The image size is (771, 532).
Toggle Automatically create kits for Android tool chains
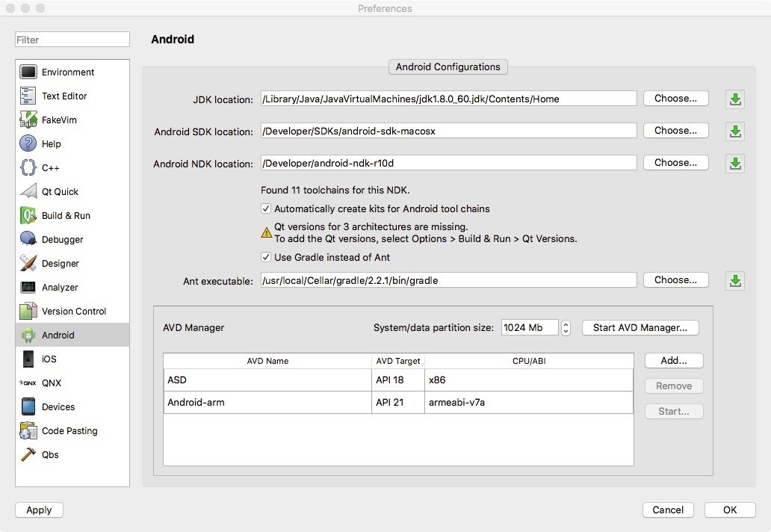266,208
